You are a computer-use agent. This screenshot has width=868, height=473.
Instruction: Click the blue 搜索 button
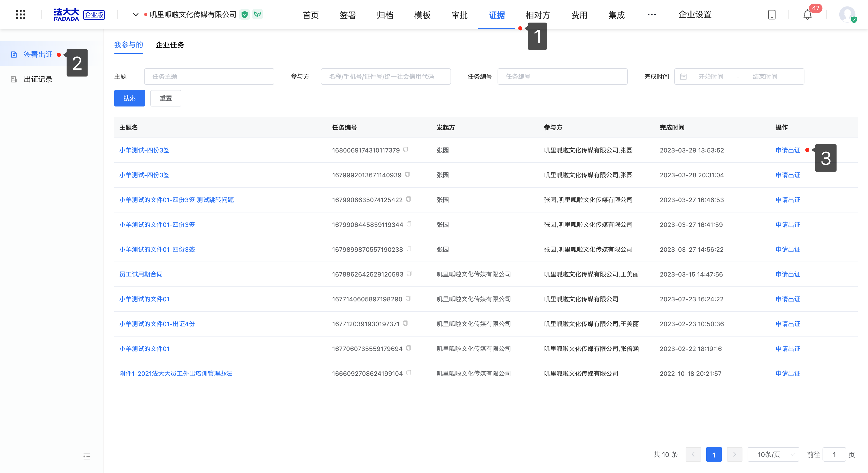tap(129, 98)
